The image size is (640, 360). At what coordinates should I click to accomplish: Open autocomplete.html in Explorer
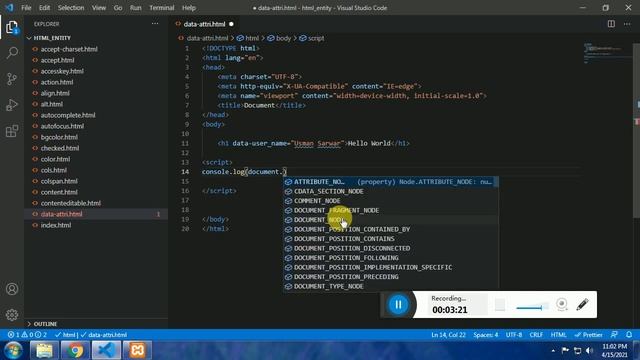68,115
